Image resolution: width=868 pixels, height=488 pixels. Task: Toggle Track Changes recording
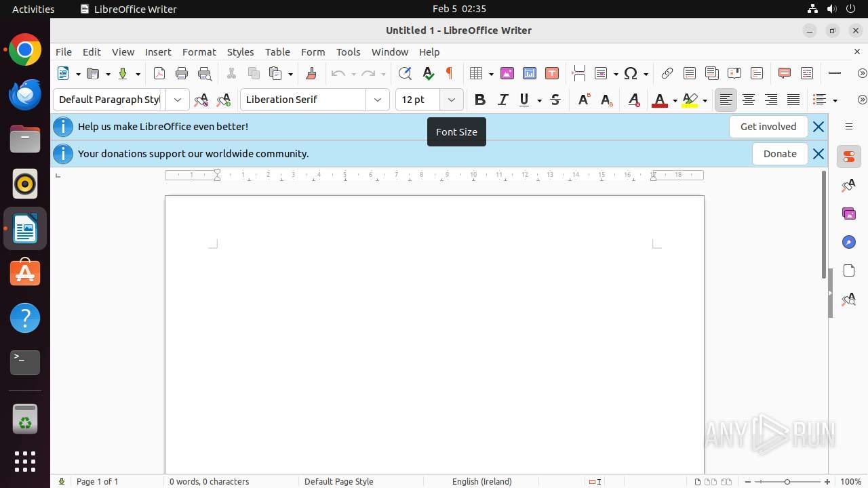click(807, 74)
